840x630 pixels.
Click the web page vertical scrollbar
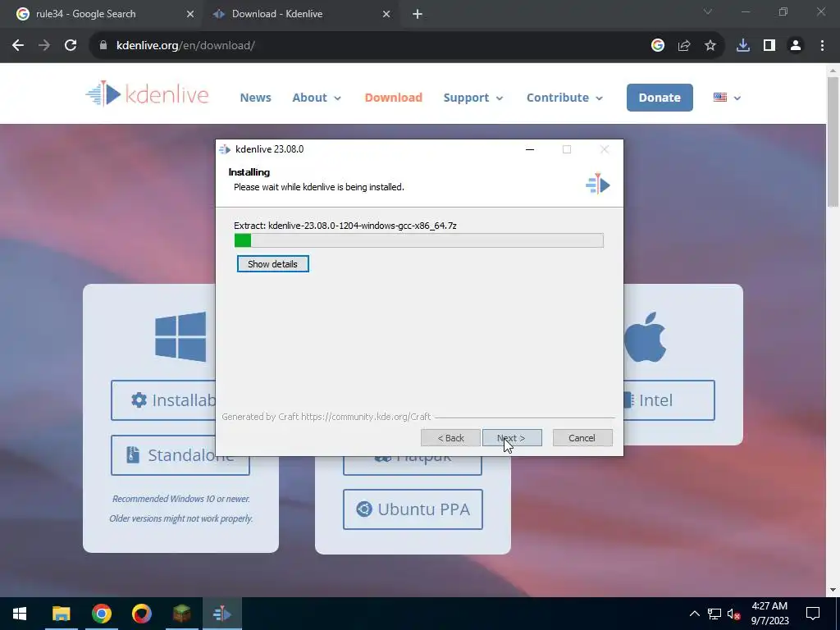pos(833,141)
